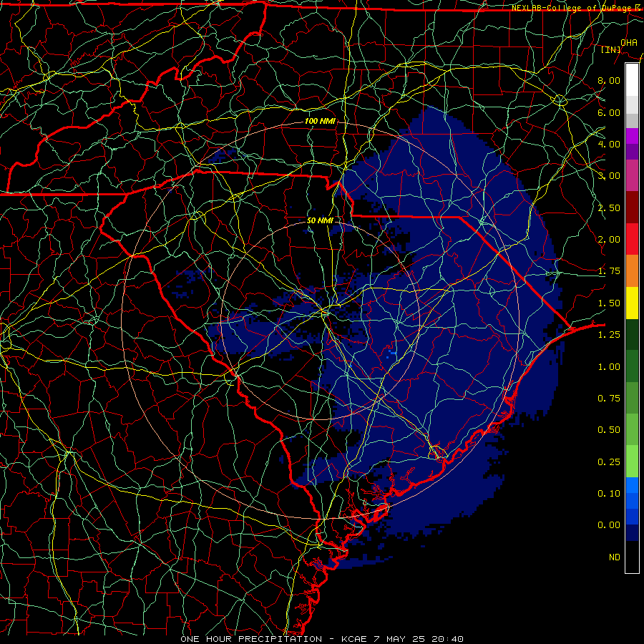Viewport: 644px width, 644px height.
Task: Click the [IN] units label
Action: click(611, 49)
